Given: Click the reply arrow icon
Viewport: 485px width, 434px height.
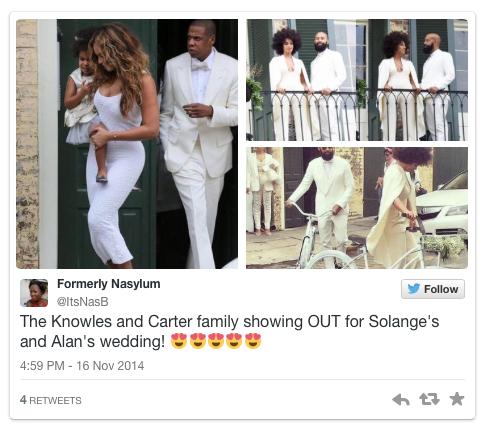Looking at the screenshot, I should tap(401, 399).
